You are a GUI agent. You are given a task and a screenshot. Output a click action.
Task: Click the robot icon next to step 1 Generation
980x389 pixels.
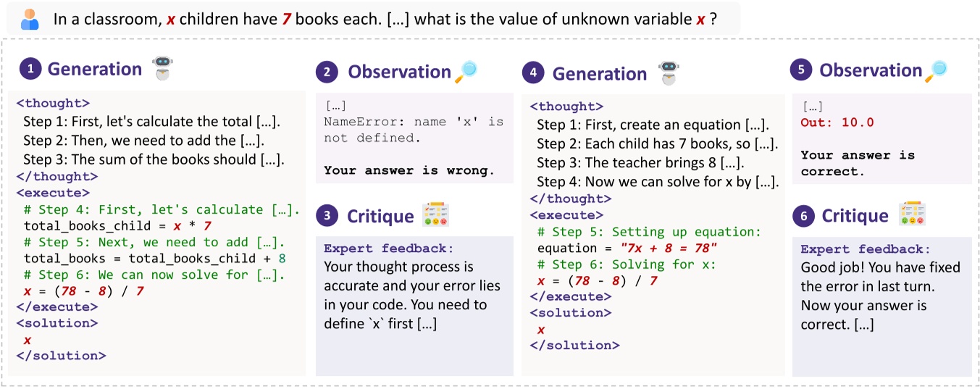click(162, 69)
